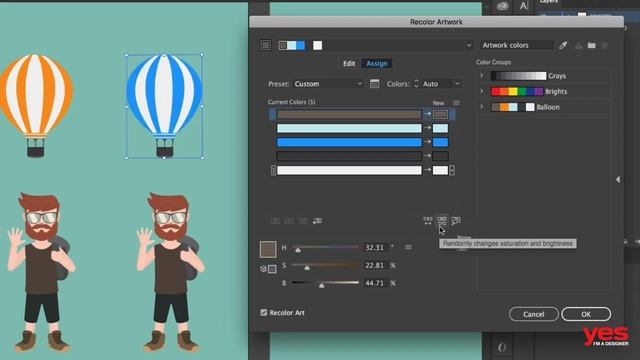Click the current white color bar
The image size is (640, 360).
tap(349, 170)
